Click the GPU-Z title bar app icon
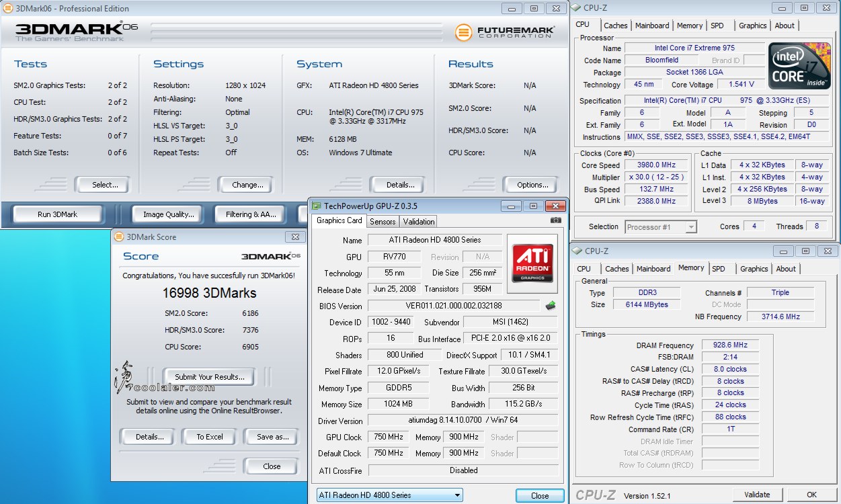This screenshot has width=841, height=504. coord(317,206)
